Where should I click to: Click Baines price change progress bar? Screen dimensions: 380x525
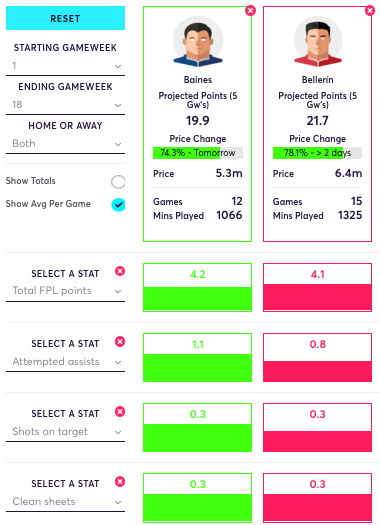point(198,153)
